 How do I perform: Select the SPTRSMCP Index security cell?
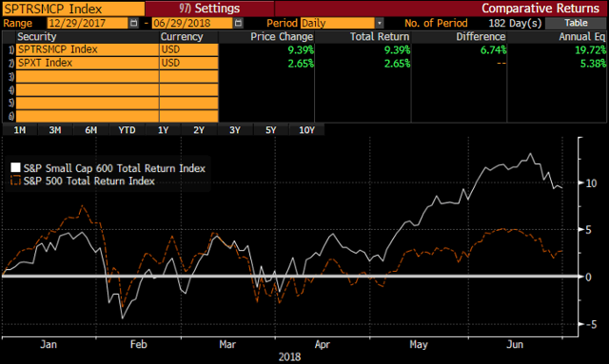(x=87, y=49)
